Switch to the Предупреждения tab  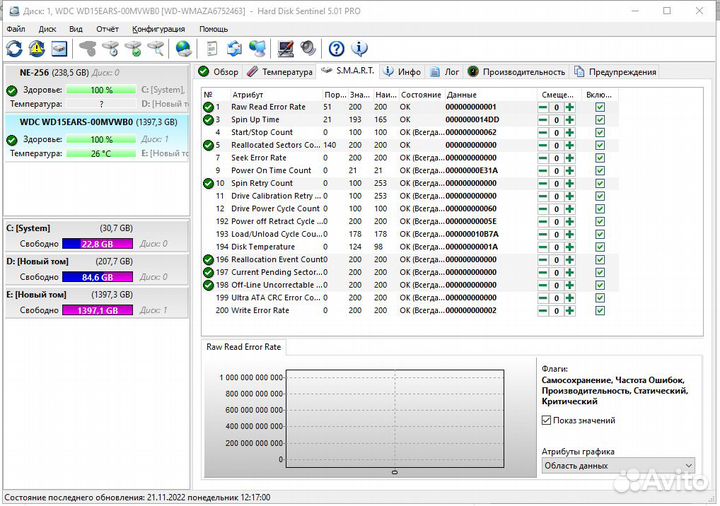[x=615, y=72]
